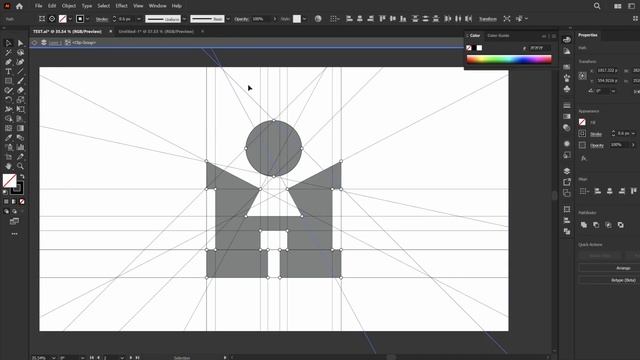Open Basic brush definition dropdown
Screen dimensions: 640x360
pos(228,19)
